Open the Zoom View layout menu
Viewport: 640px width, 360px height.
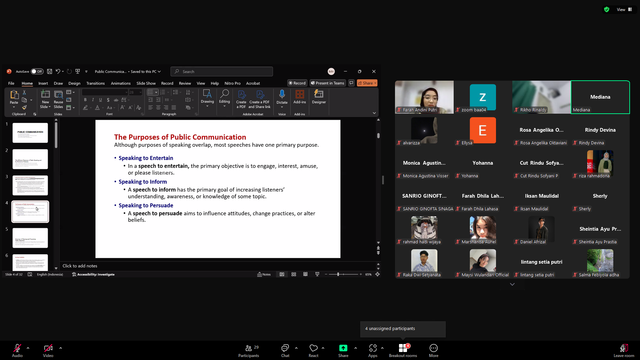pyautogui.click(x=624, y=9)
